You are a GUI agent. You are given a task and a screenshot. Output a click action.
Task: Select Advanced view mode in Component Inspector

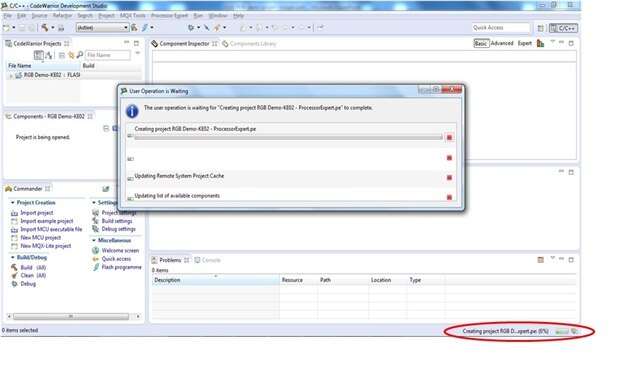502,43
